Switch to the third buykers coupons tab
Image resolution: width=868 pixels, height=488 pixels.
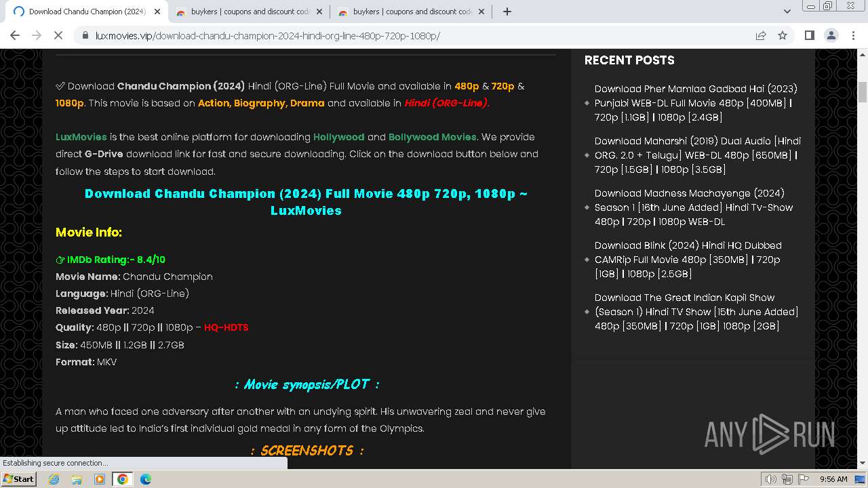pos(411,12)
